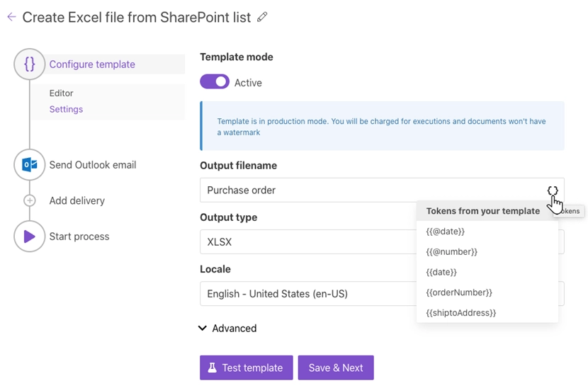Click the back arrow icon
Viewport: 588px width, 388px height.
point(11,18)
